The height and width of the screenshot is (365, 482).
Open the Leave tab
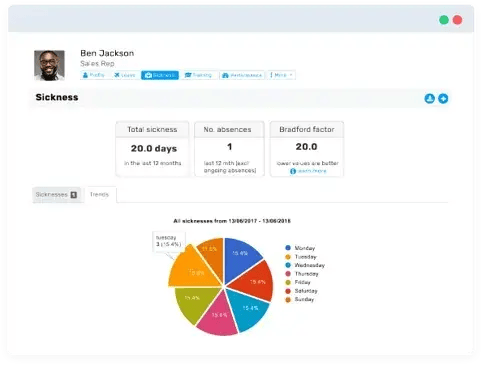[125, 75]
